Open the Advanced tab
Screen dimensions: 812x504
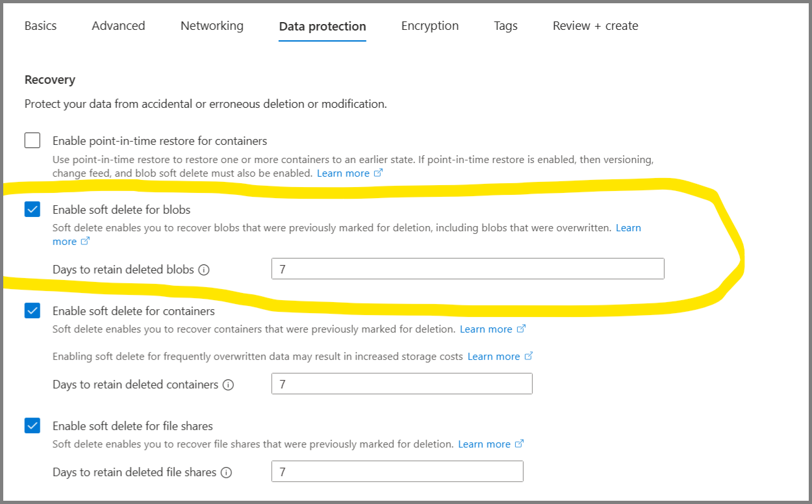(118, 26)
